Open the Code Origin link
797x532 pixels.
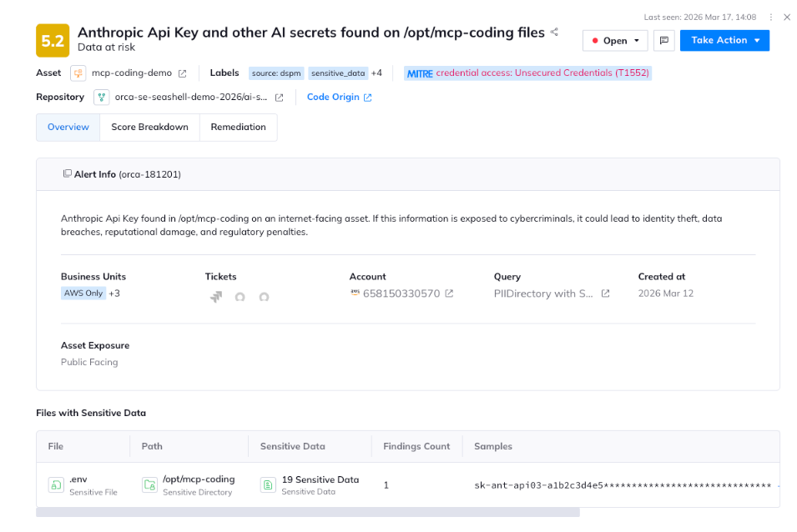pos(334,97)
